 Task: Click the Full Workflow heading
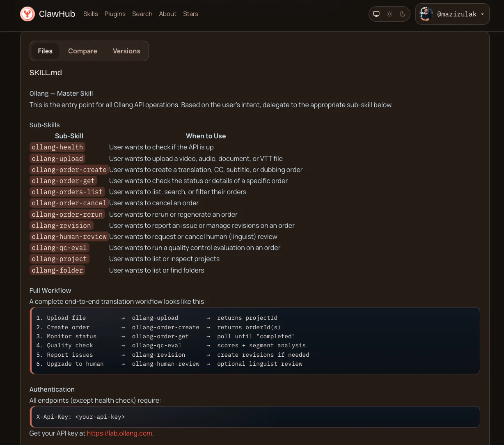pos(50,290)
